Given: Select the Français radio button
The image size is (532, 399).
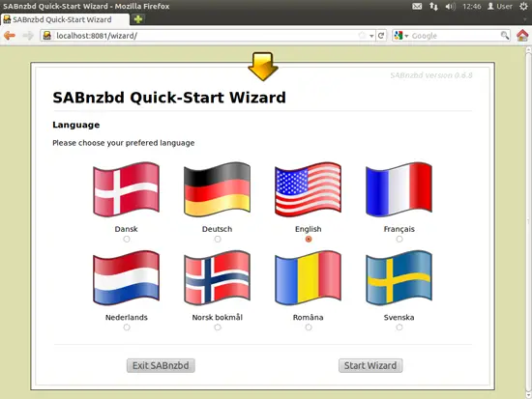Looking at the screenshot, I should (x=399, y=239).
